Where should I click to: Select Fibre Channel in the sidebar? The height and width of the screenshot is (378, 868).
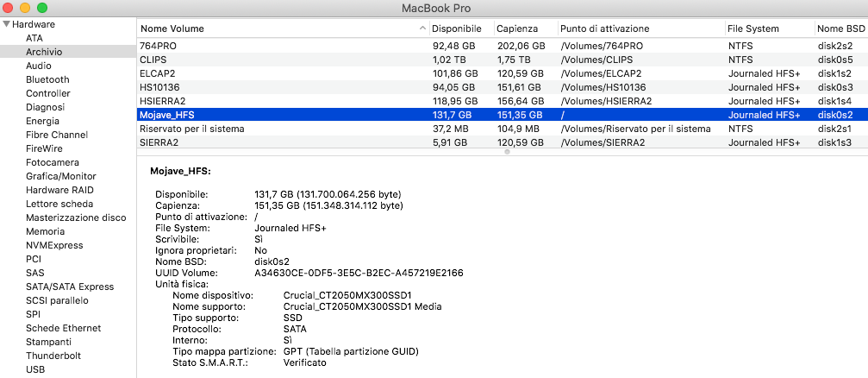(x=57, y=135)
